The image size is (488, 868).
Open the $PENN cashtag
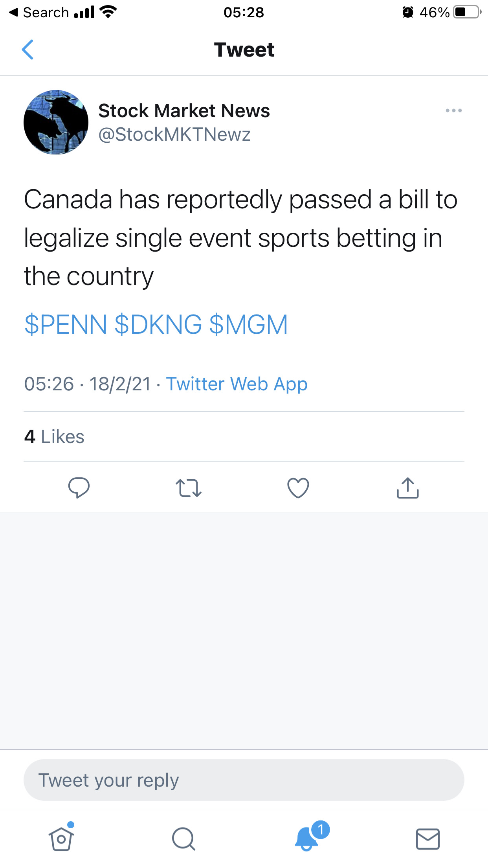(x=66, y=325)
